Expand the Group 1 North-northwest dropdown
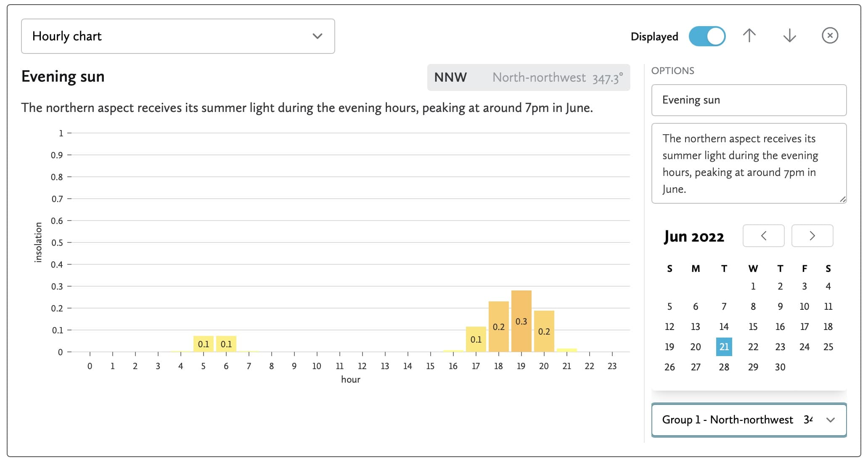Viewport: 868px width, 463px height. pyautogui.click(x=749, y=420)
